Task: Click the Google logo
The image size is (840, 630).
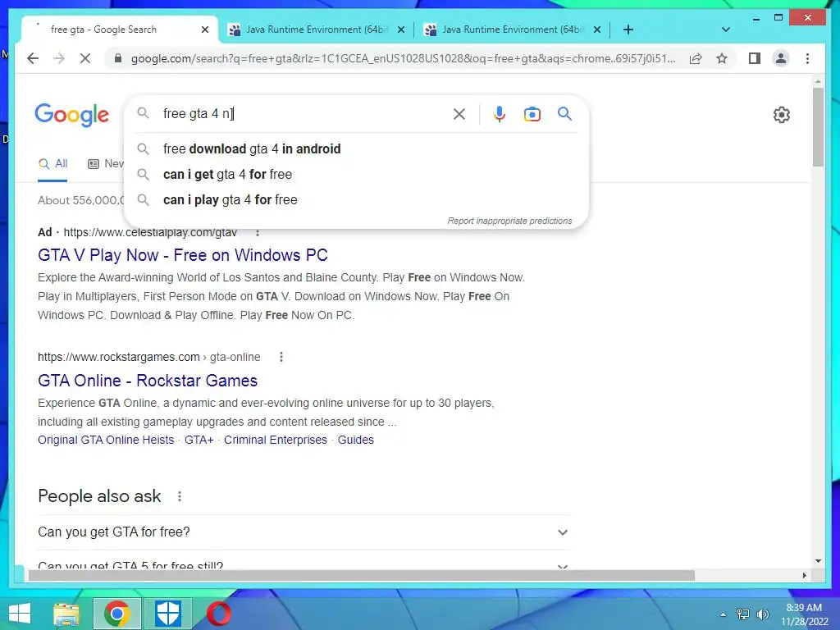Action: pos(72,115)
